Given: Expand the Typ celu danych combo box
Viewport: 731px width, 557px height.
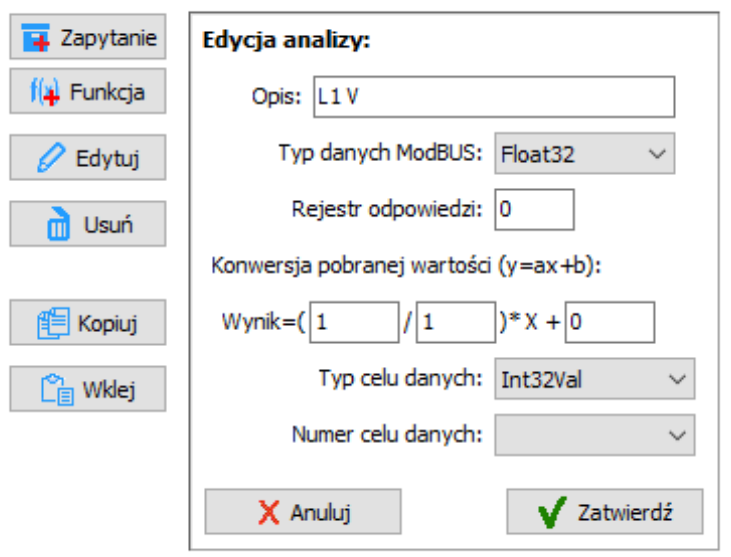Looking at the screenshot, I should [594, 379].
